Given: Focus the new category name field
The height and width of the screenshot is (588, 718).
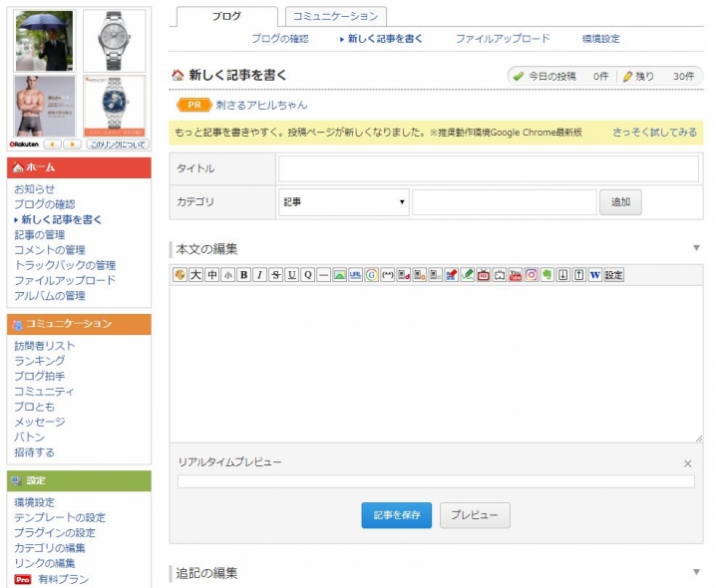Looking at the screenshot, I should [x=505, y=202].
